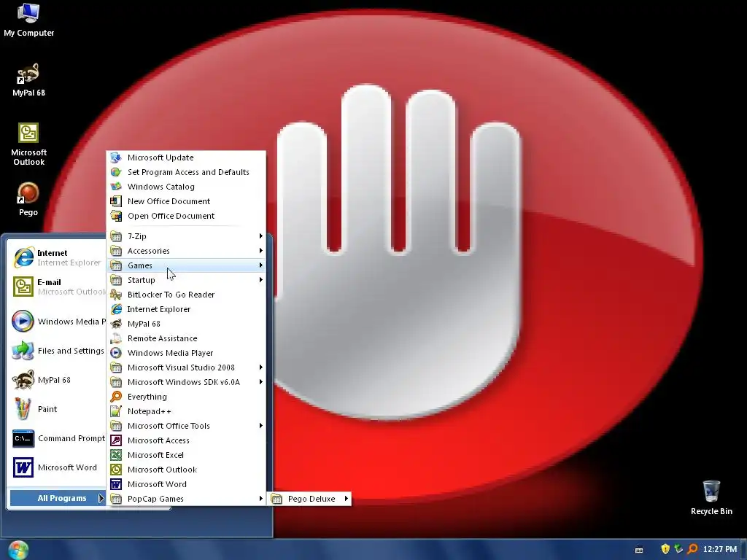
Task: Click Command Prompt icon in start menu
Action: click(23, 438)
